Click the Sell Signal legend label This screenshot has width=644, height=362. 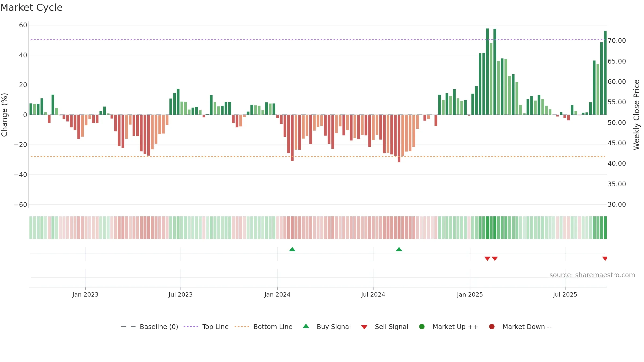coord(391,327)
